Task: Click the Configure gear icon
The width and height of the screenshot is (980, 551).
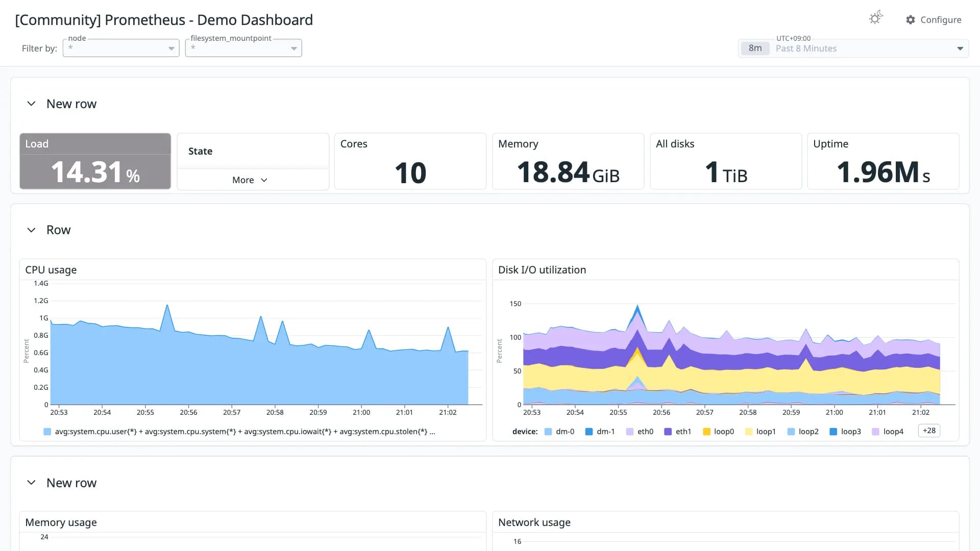Action: click(911, 19)
